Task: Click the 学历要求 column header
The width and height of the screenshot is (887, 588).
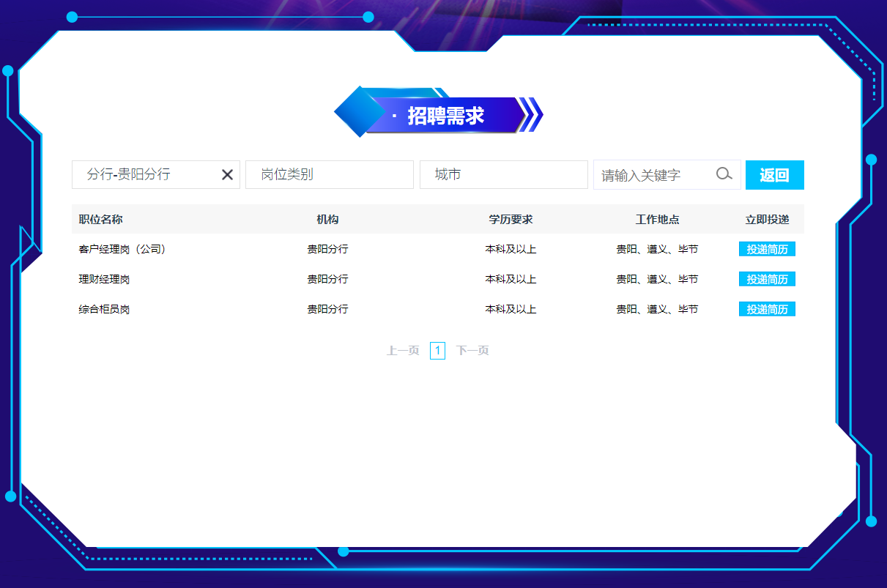Action: click(511, 220)
